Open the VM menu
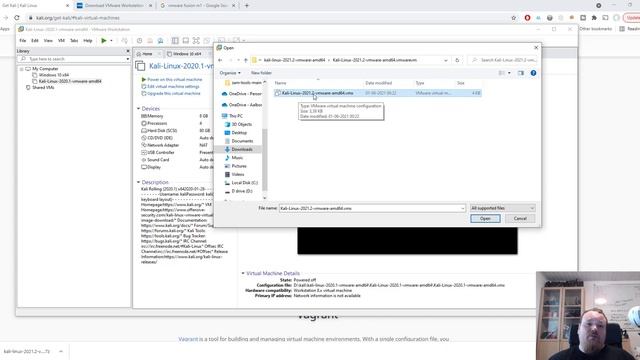This screenshot has height=360, width=640. point(61,41)
